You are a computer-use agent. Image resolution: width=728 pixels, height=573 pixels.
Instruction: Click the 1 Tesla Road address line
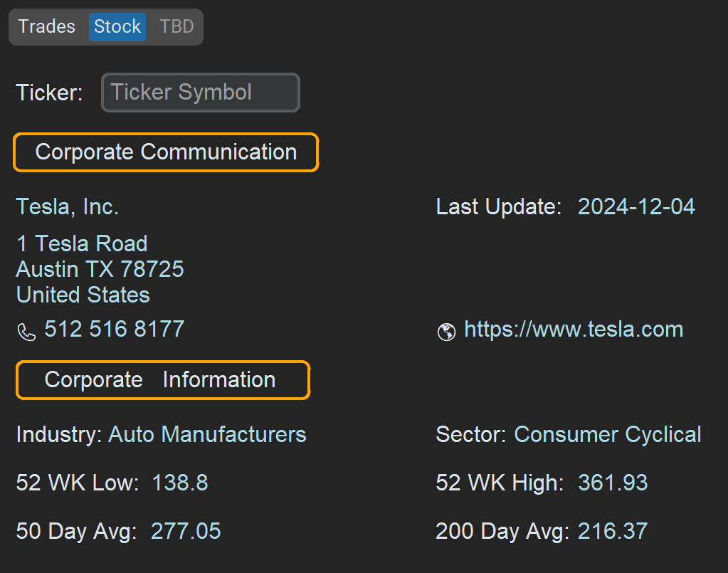click(x=82, y=244)
